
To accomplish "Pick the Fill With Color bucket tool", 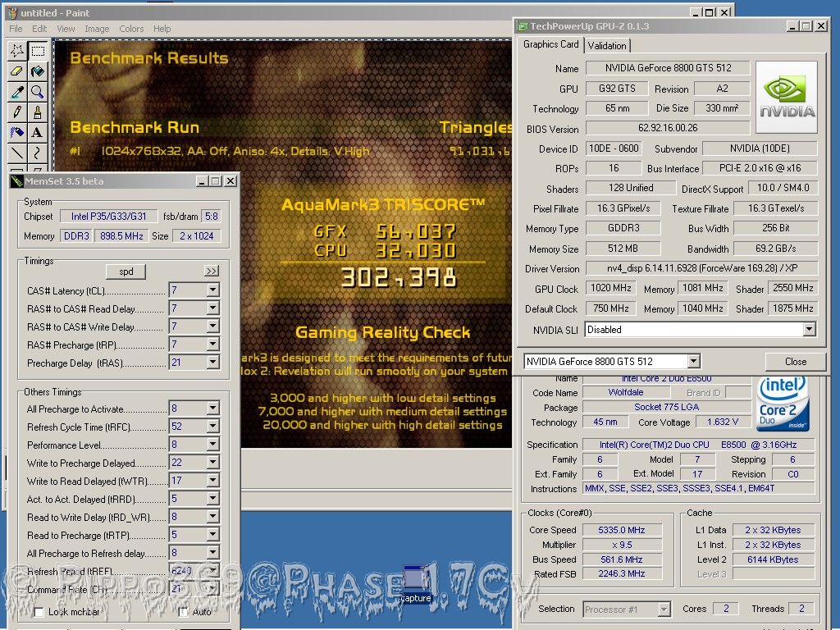I will click(x=38, y=71).
